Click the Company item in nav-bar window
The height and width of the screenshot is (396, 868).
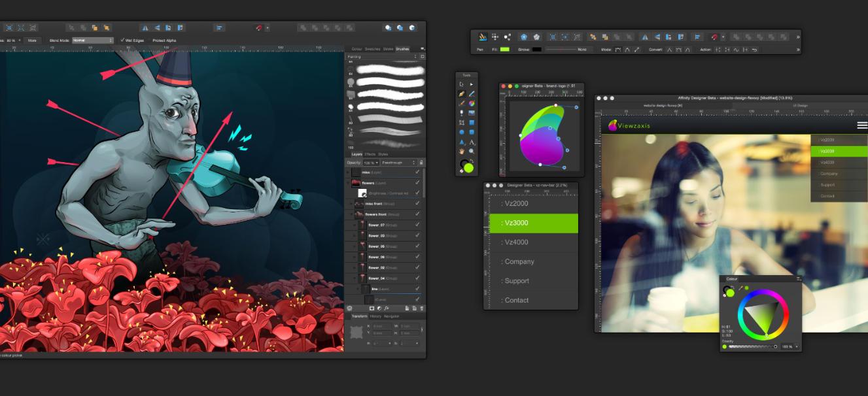530,261
